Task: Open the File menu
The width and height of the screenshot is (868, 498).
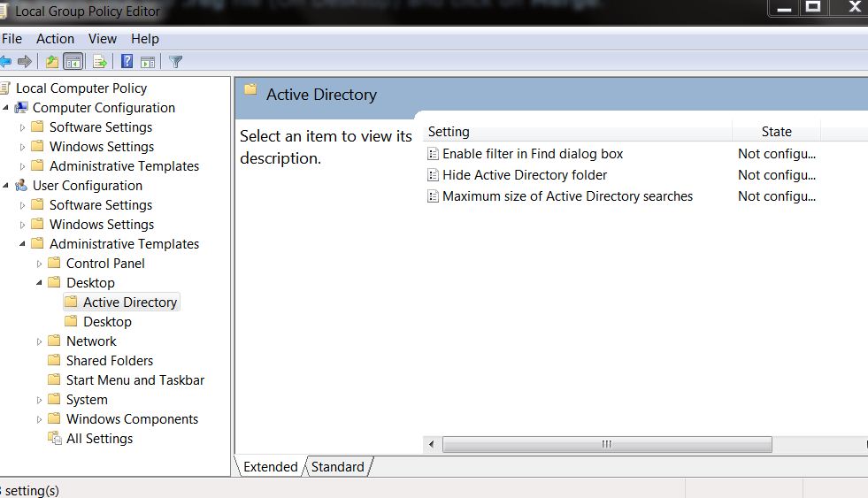Action: tap(12, 39)
